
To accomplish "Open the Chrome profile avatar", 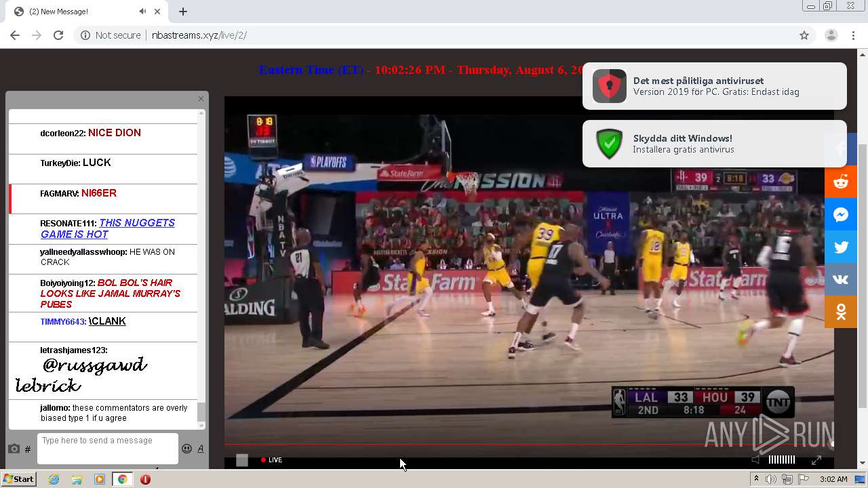I will 831,35.
